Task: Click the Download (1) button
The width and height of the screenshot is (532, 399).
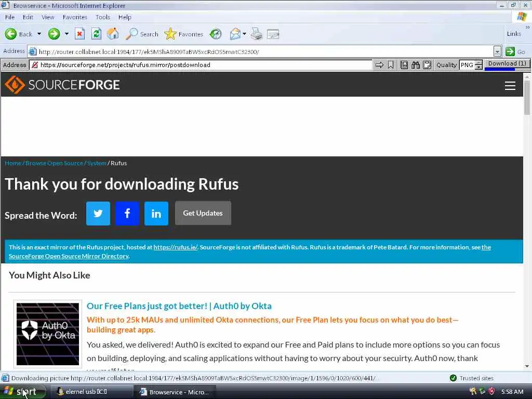Action: point(507,64)
